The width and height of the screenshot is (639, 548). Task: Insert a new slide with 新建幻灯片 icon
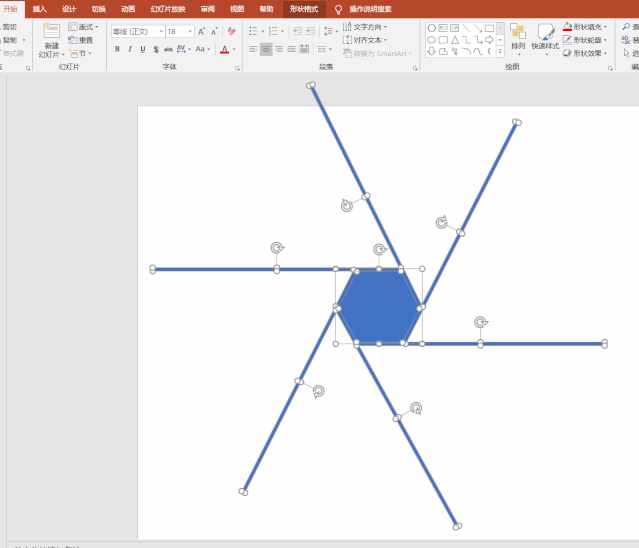point(51,41)
